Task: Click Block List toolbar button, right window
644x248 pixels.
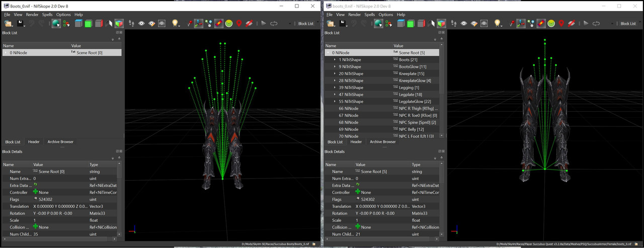Action: click(628, 24)
